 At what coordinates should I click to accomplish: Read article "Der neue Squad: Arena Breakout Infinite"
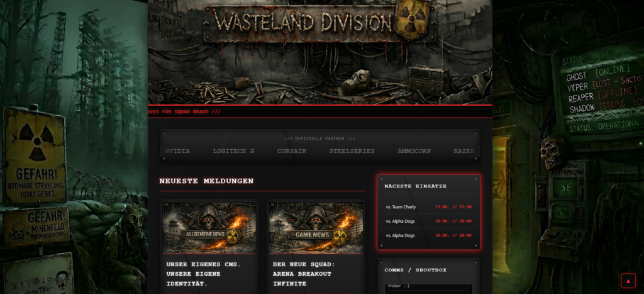pyautogui.click(x=304, y=274)
